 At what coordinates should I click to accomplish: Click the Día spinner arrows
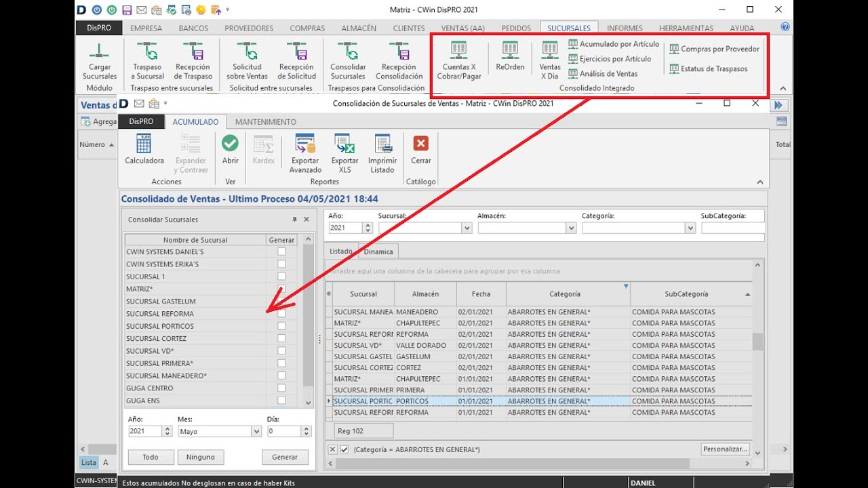306,431
